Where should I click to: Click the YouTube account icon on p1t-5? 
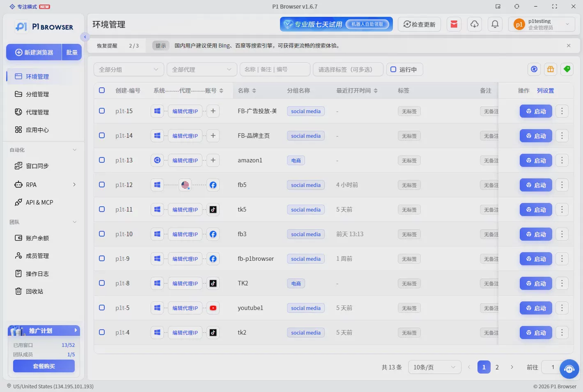tap(213, 308)
